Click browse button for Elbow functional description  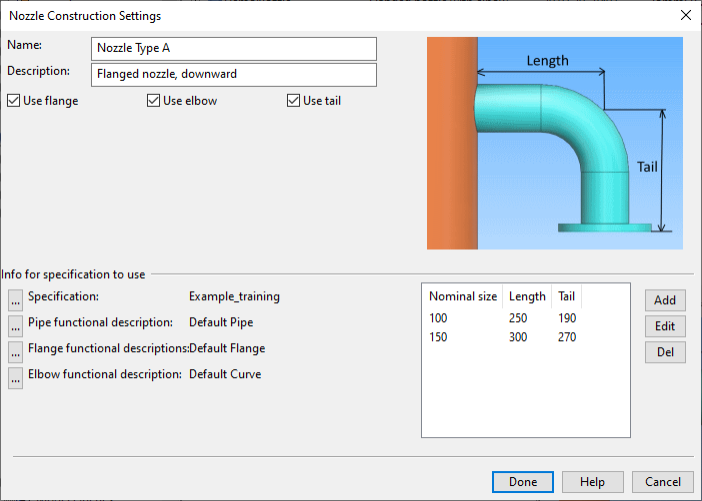coord(15,376)
